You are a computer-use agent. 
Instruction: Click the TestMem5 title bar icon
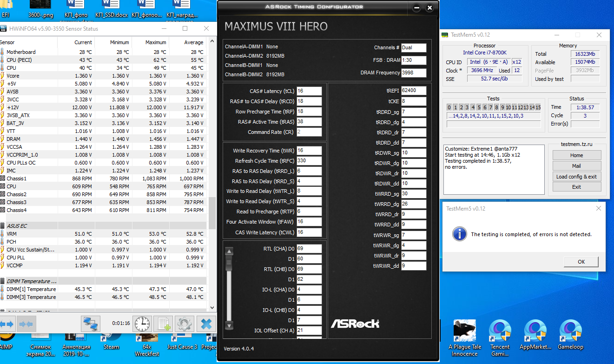[x=445, y=35]
